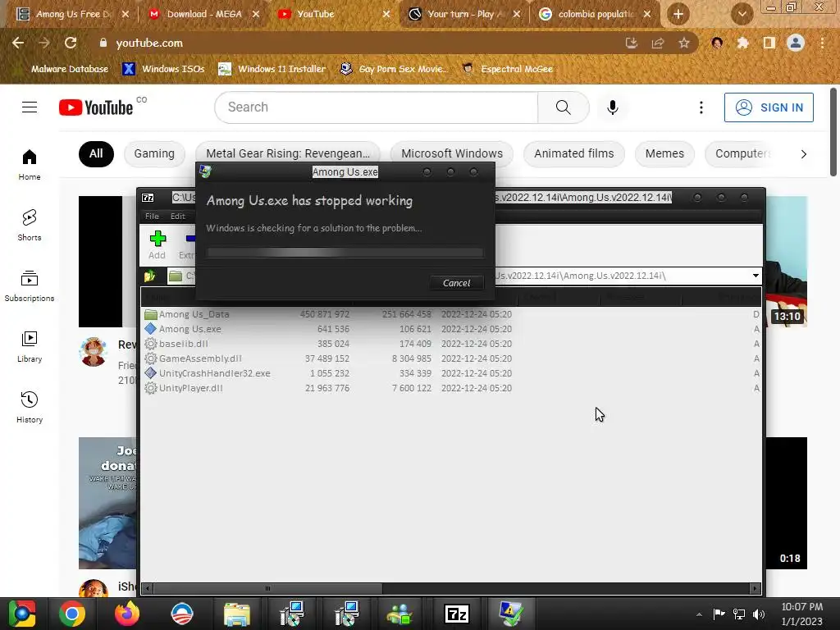
Task: Open Subscriptions in YouTube sidebar
Action: tap(30, 285)
